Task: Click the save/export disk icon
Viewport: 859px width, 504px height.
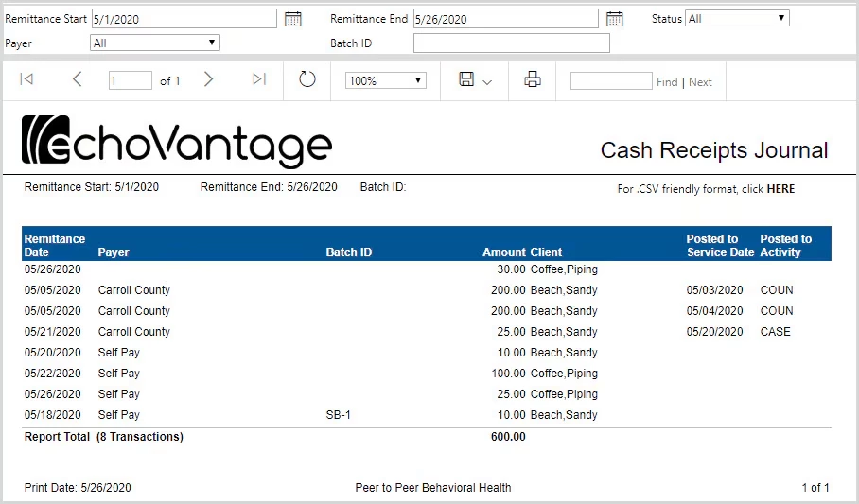Action: point(466,78)
